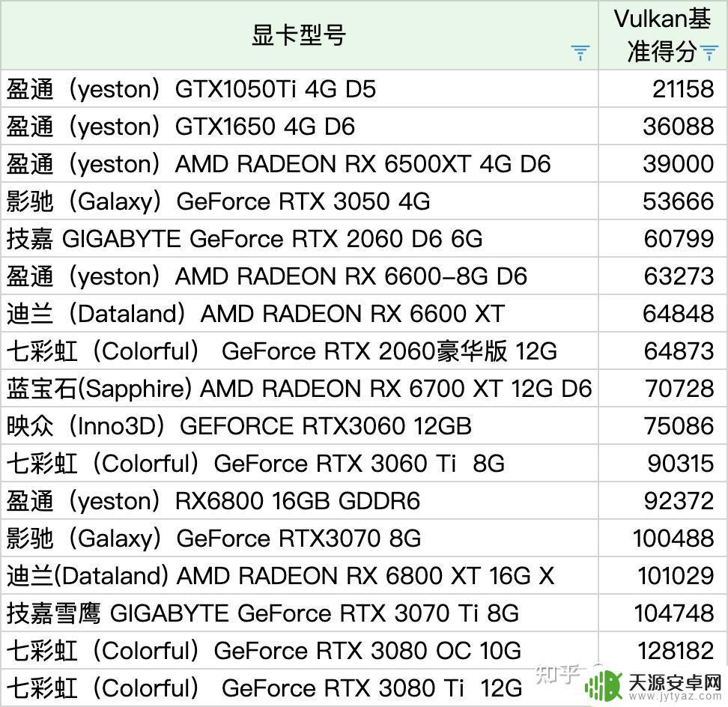Select yeston GTX1050Ti 4G D5 cell
This screenshot has height=707, width=728.
click(x=300, y=88)
